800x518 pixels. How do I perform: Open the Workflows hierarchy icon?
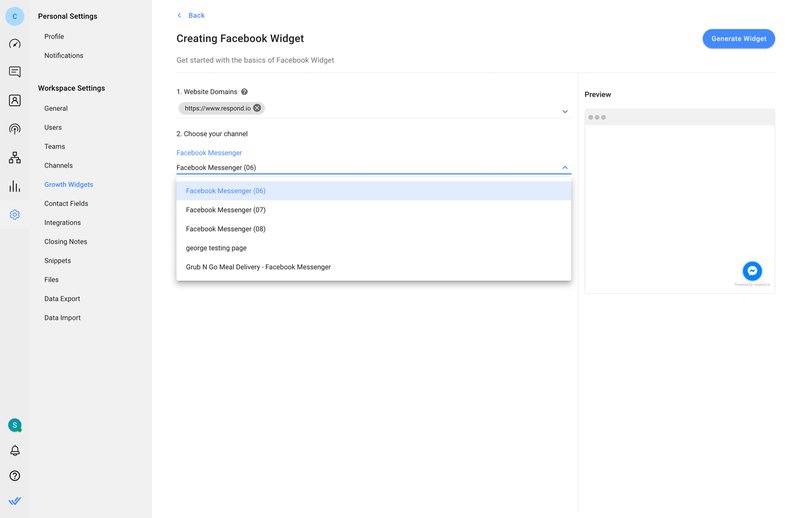coord(15,157)
